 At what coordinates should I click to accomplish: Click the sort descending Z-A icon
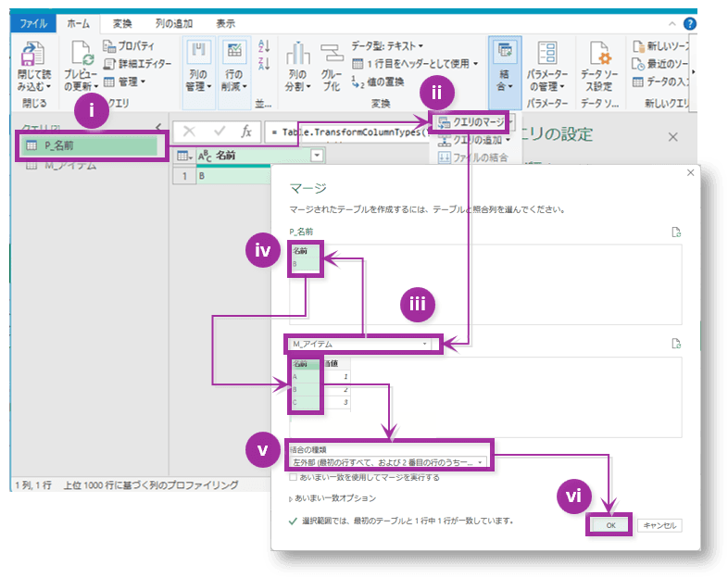coord(264,64)
